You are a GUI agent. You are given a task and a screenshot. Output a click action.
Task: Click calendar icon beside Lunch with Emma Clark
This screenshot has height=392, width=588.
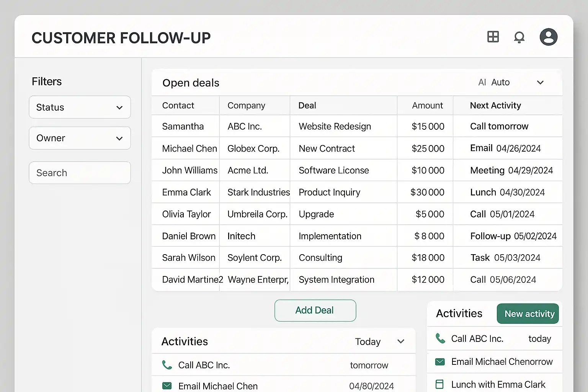click(440, 384)
